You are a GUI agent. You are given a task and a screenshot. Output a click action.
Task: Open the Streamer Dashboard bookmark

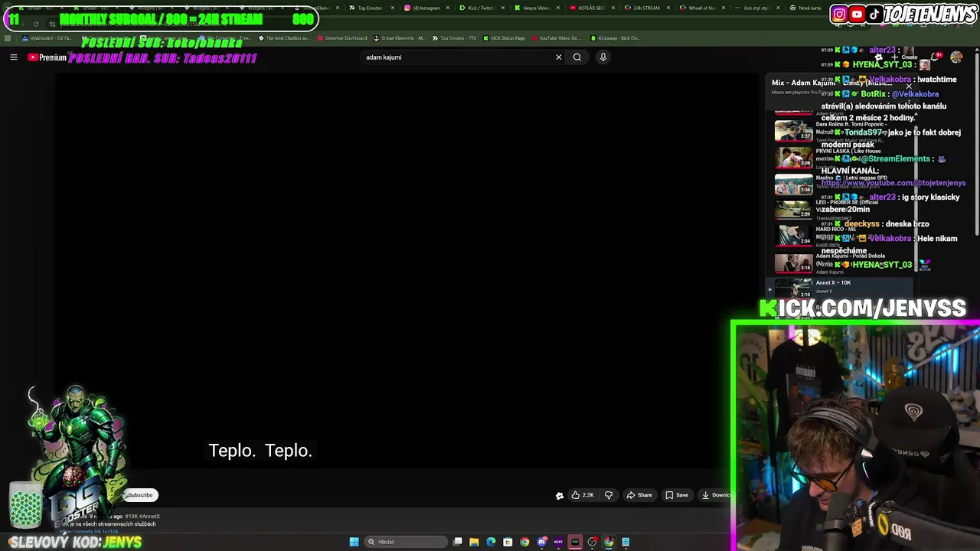(342, 37)
